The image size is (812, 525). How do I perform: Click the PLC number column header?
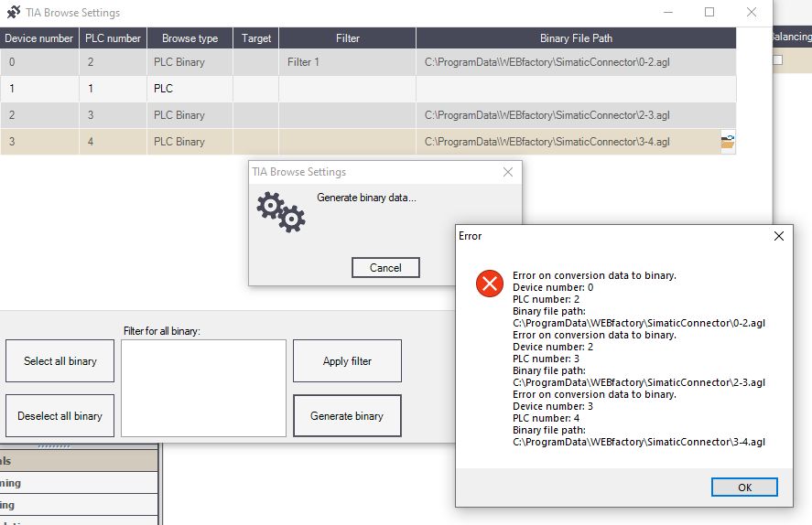pyautogui.click(x=113, y=38)
